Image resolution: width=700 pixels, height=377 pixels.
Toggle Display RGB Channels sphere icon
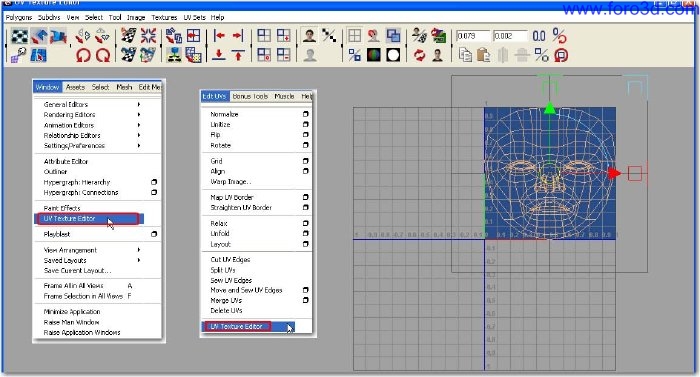coord(374,55)
